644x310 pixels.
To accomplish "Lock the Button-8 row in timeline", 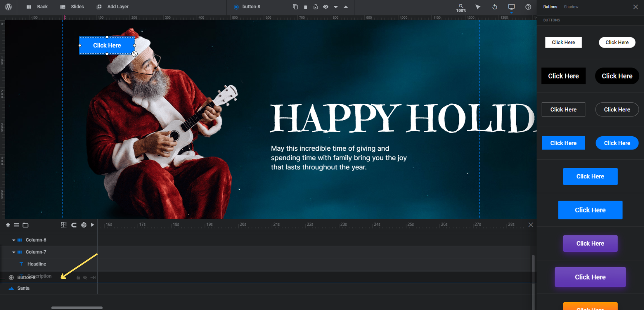I will pyautogui.click(x=78, y=278).
